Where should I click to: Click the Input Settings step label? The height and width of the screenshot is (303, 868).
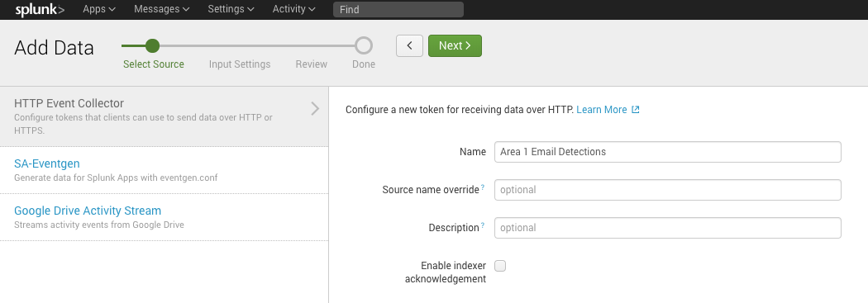[x=240, y=64]
